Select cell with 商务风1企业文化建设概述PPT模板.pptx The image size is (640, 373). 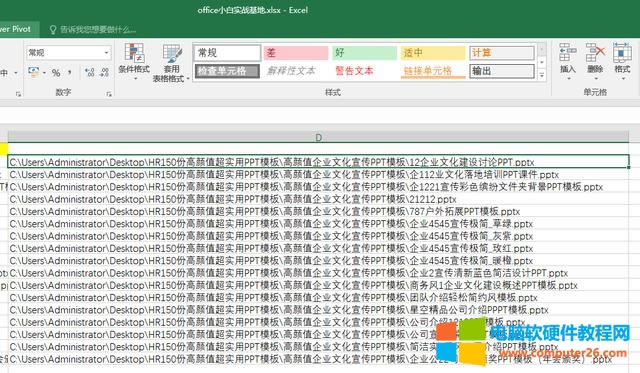[318, 285]
